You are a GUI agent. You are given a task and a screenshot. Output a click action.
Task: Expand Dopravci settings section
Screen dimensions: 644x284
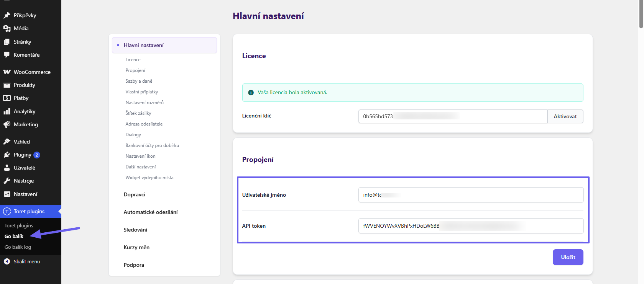coord(135,194)
